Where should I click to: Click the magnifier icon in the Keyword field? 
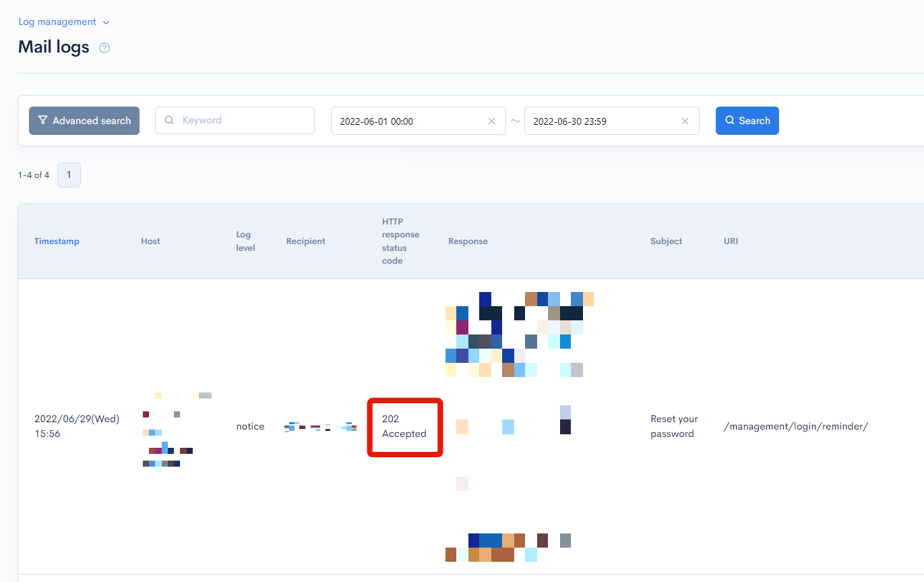168,120
